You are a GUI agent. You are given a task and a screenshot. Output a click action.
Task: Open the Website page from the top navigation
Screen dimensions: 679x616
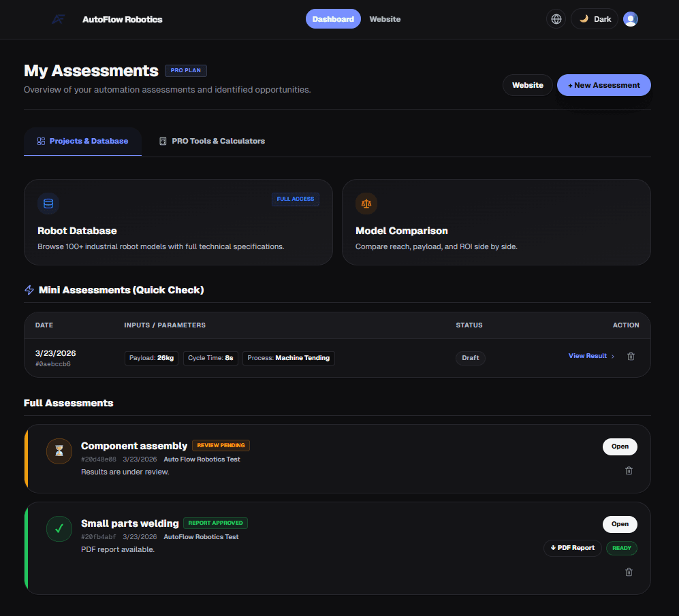pos(385,19)
